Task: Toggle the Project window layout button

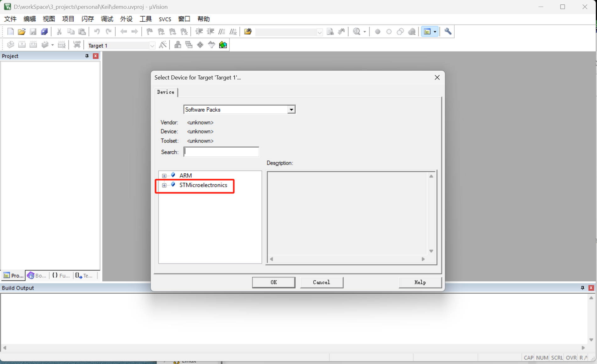Action: (x=427, y=32)
